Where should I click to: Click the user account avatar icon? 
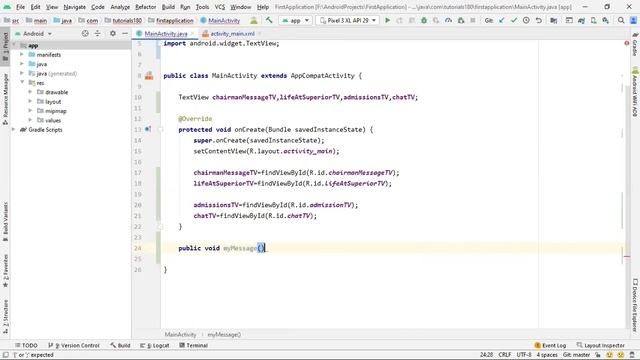pos(633,20)
